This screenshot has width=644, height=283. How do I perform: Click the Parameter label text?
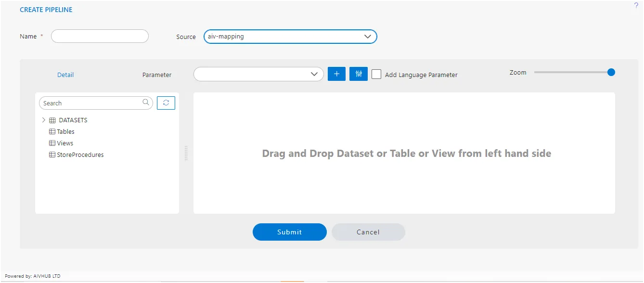(x=157, y=75)
